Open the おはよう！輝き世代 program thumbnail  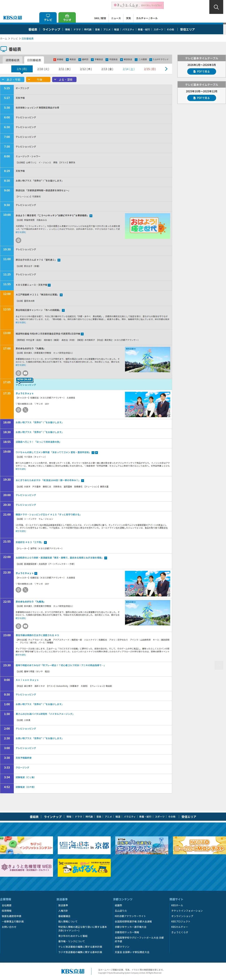tap(147, 226)
